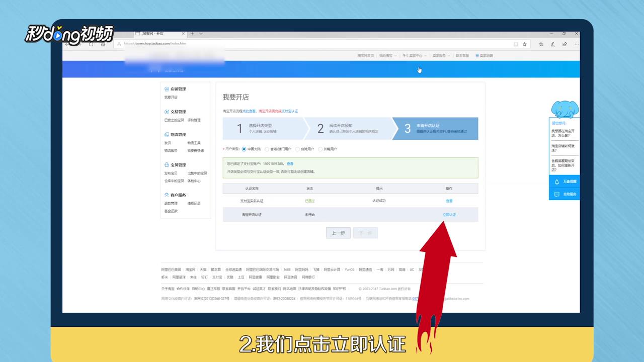
Task: Open 出售中的宝贝 in sidebar
Action: point(197,173)
